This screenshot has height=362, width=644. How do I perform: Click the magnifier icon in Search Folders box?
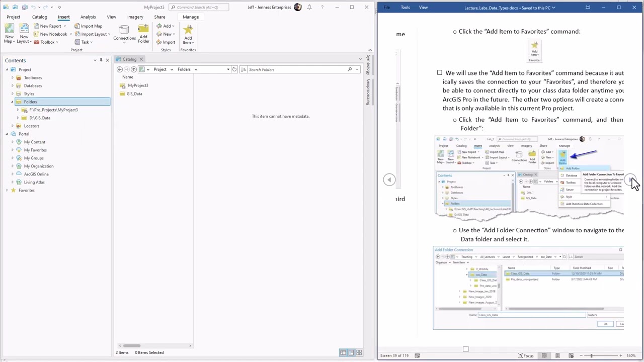(350, 69)
